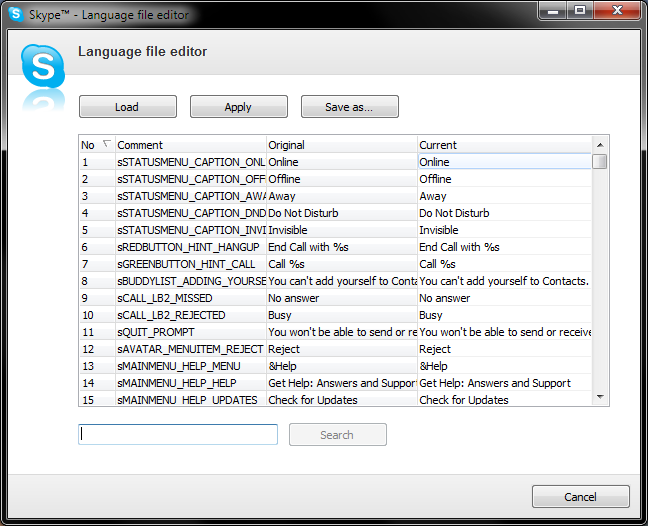Select the Current 'No answer' cell
This screenshot has height=526, width=648.
click(x=505, y=298)
